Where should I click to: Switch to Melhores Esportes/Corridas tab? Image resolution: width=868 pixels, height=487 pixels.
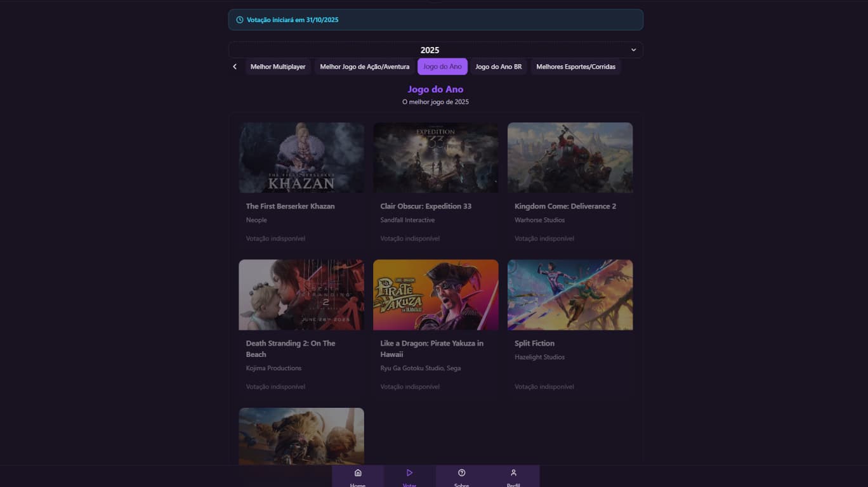[575, 67]
